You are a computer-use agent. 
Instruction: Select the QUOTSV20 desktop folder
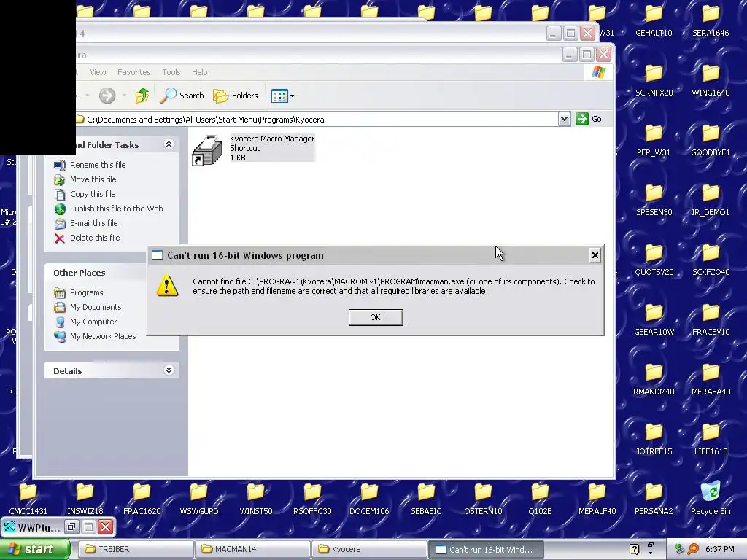coord(654,259)
